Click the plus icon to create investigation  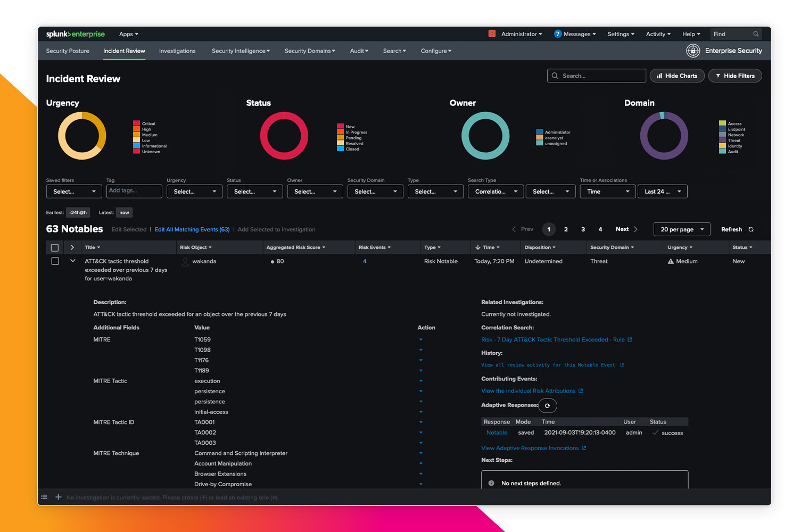tap(59, 497)
